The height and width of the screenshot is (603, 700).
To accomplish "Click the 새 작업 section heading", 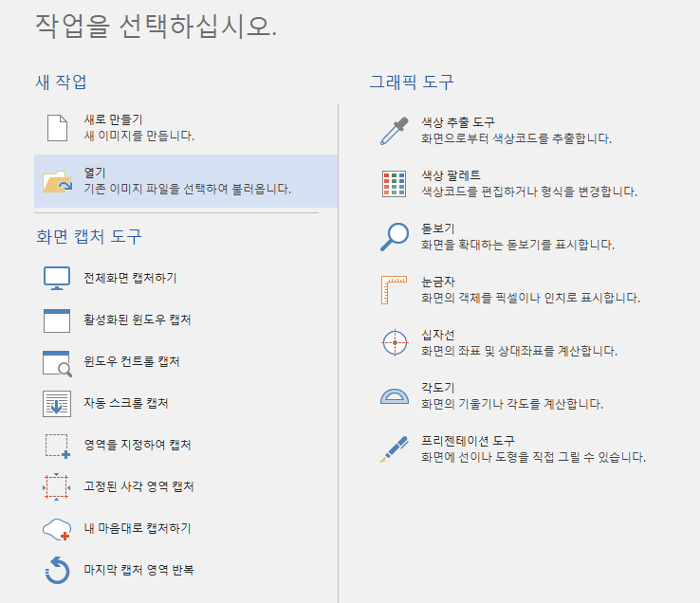I will point(61,82).
